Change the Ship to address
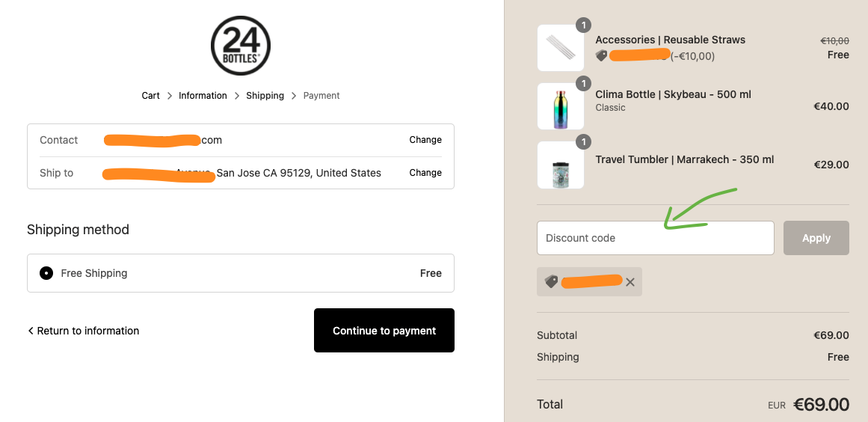 [425, 173]
